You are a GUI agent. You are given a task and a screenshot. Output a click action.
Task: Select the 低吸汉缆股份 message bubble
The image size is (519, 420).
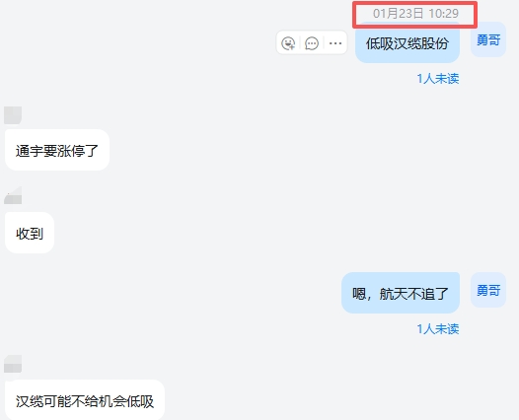[x=408, y=43]
